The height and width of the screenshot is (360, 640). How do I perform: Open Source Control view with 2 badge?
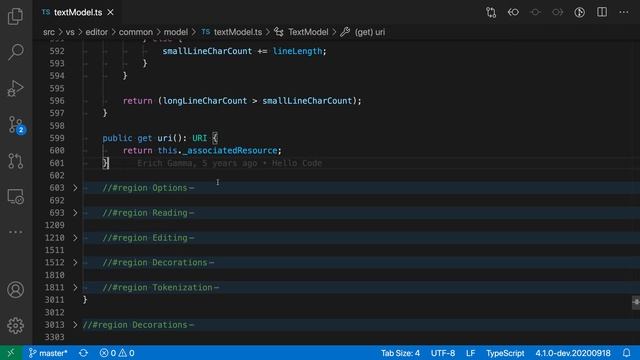click(16, 124)
